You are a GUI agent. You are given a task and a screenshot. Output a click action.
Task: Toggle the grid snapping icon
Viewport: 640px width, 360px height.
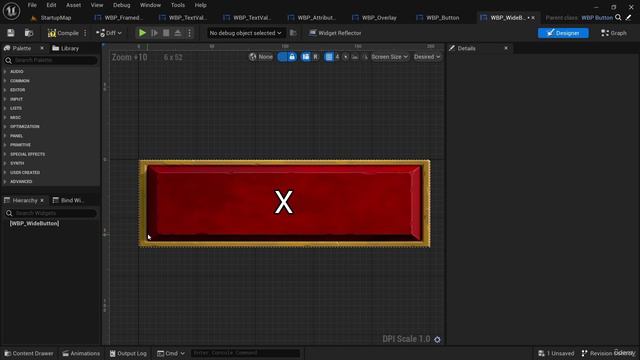329,57
